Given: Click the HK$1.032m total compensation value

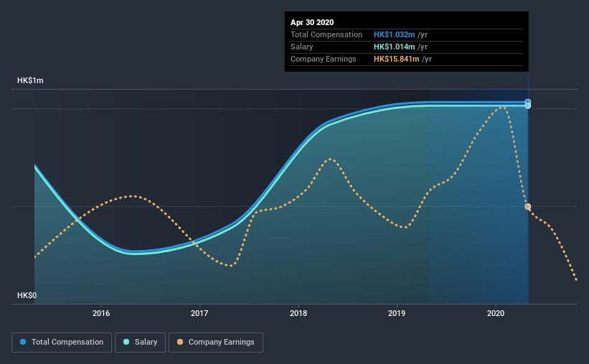Looking at the screenshot, I should 394,34.
